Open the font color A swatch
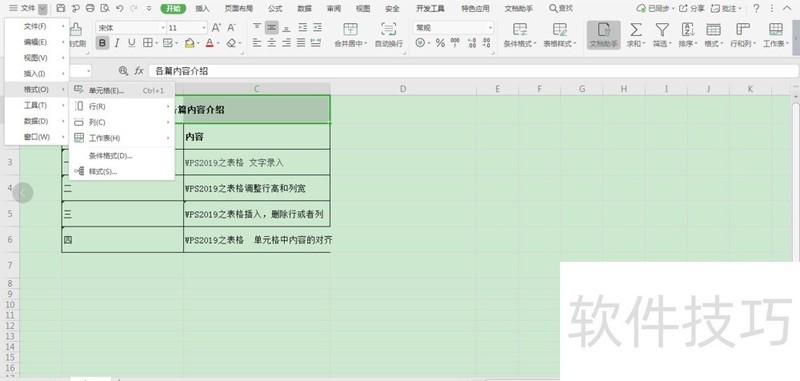Viewport: 800px width, 381px height. click(x=209, y=43)
